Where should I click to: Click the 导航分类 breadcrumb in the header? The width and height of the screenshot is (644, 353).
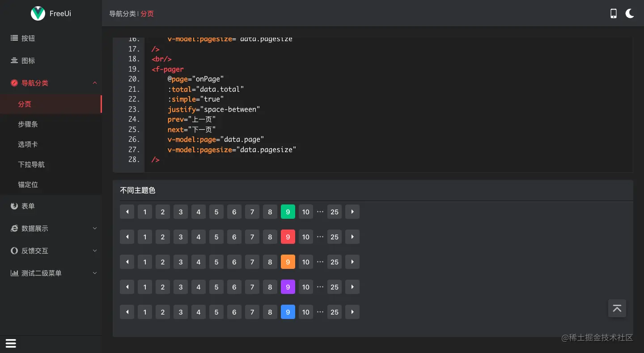coord(122,14)
